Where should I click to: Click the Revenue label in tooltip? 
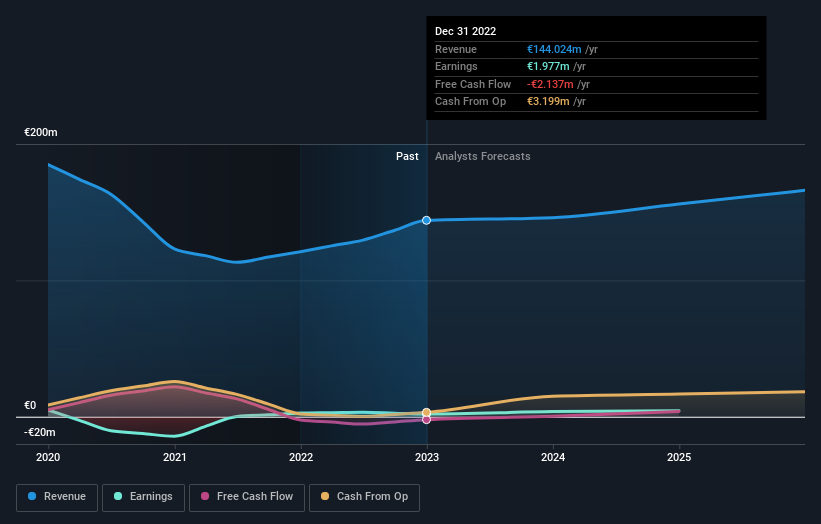[x=456, y=49]
